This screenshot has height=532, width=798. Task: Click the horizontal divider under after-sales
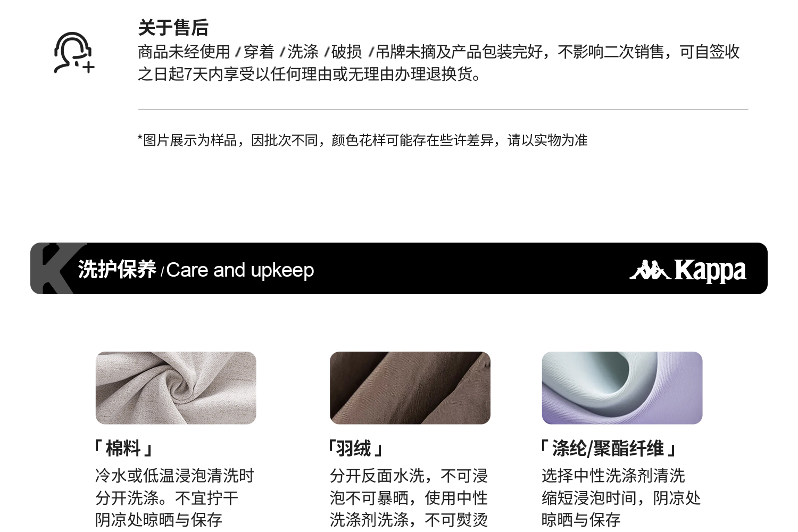click(443, 110)
